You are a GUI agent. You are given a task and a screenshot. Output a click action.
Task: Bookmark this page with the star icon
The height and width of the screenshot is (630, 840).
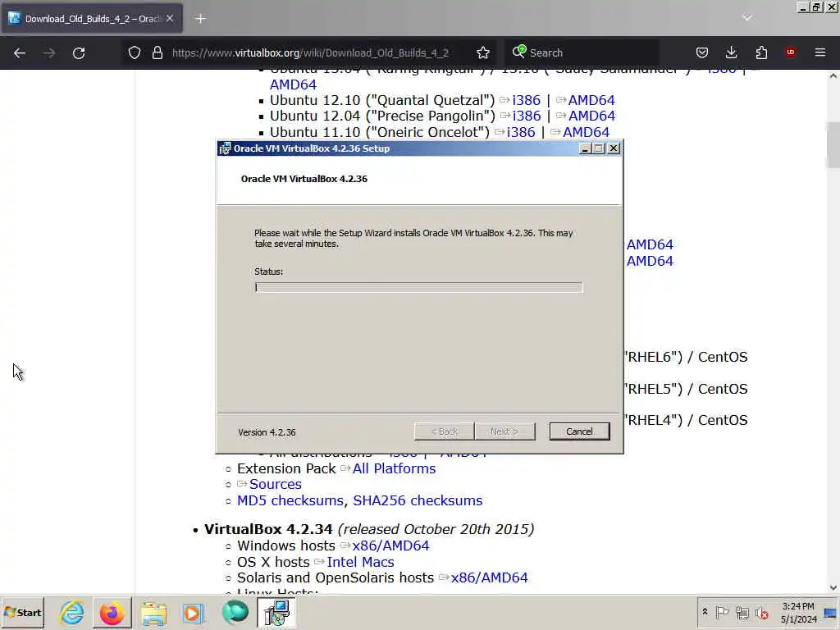coord(482,52)
